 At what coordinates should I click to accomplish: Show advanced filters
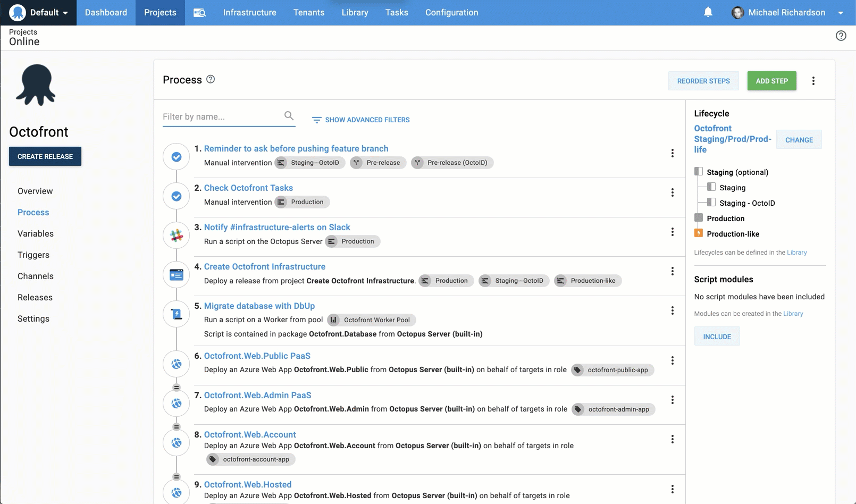[x=361, y=120]
